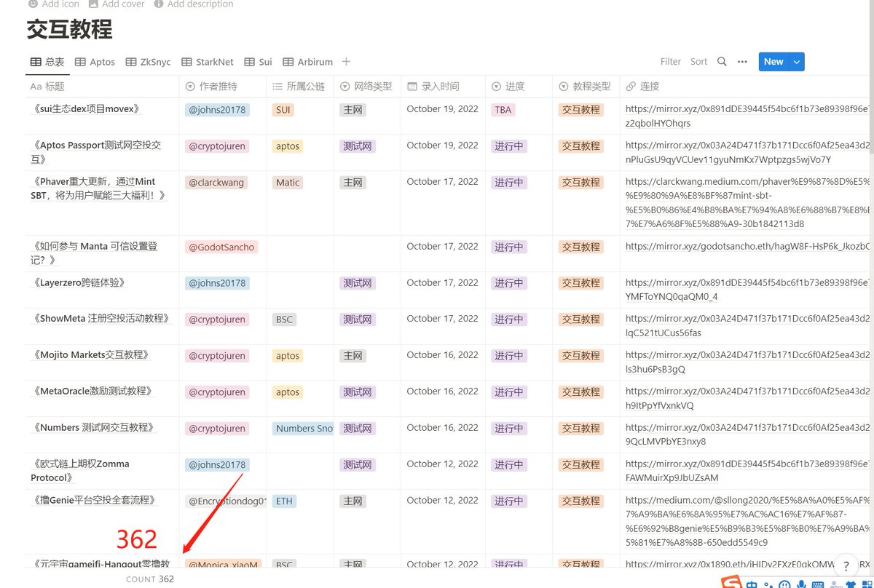The height and width of the screenshot is (588, 874).
Task: Open the 《撸Genie平台空投全套流程》 row
Action: (95, 501)
